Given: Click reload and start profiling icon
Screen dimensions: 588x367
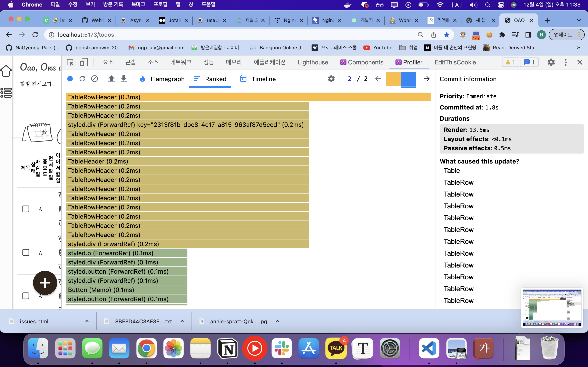Looking at the screenshot, I should click(82, 79).
